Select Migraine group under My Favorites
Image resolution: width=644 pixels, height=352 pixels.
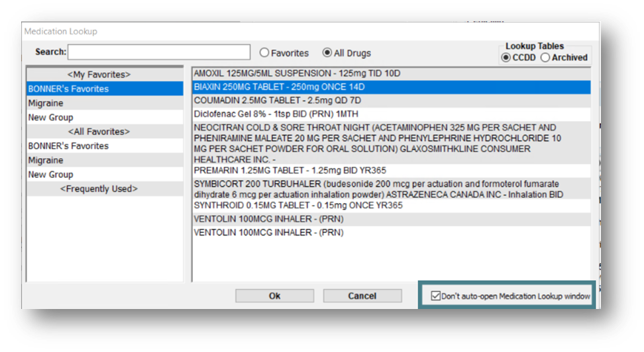(x=105, y=103)
